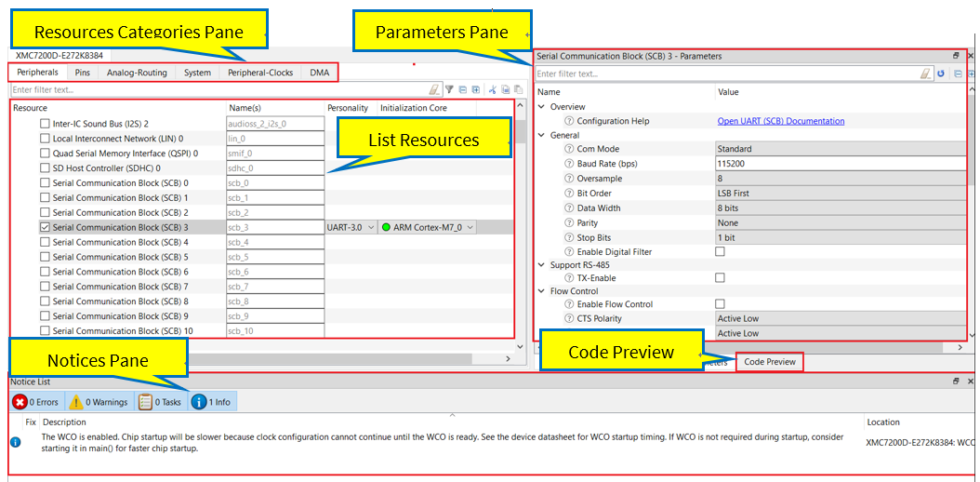Toggle the 0 Warnings filter button
Image resolution: width=980 pixels, height=482 pixels.
point(99,402)
